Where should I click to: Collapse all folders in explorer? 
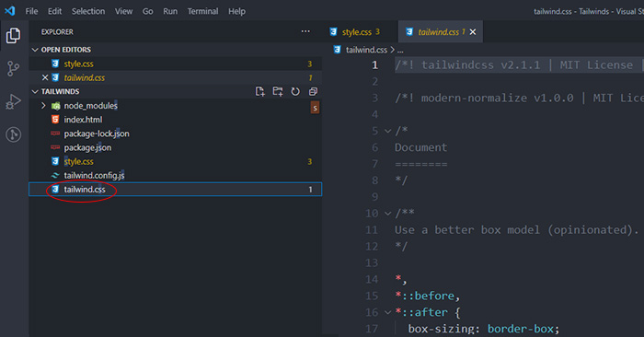pos(313,91)
